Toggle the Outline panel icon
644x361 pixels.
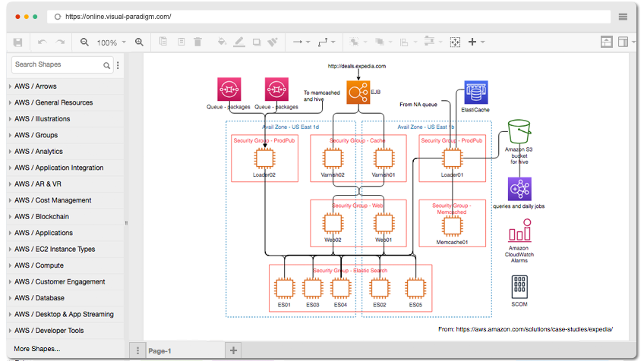[x=607, y=42]
